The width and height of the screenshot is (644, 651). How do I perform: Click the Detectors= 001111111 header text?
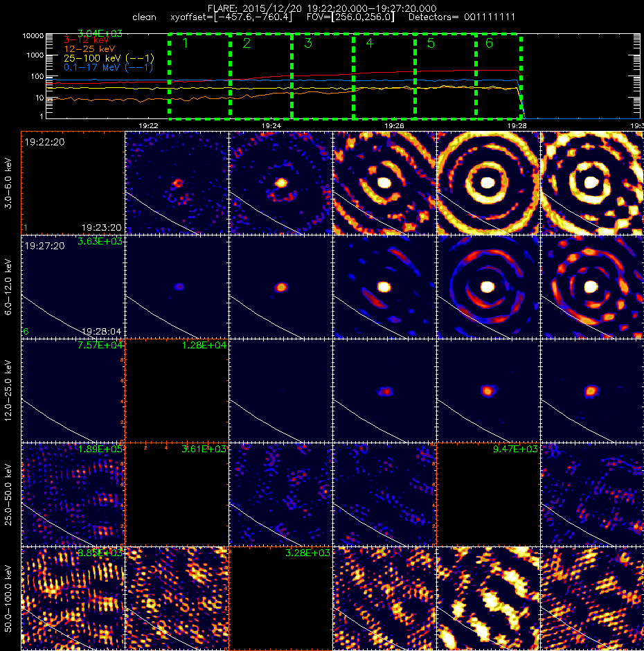click(462, 17)
